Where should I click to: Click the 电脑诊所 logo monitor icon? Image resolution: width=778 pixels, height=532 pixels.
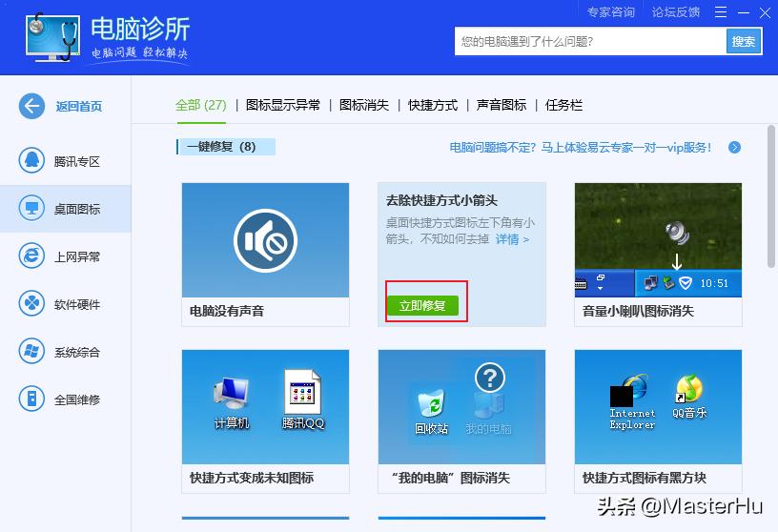pos(52,37)
